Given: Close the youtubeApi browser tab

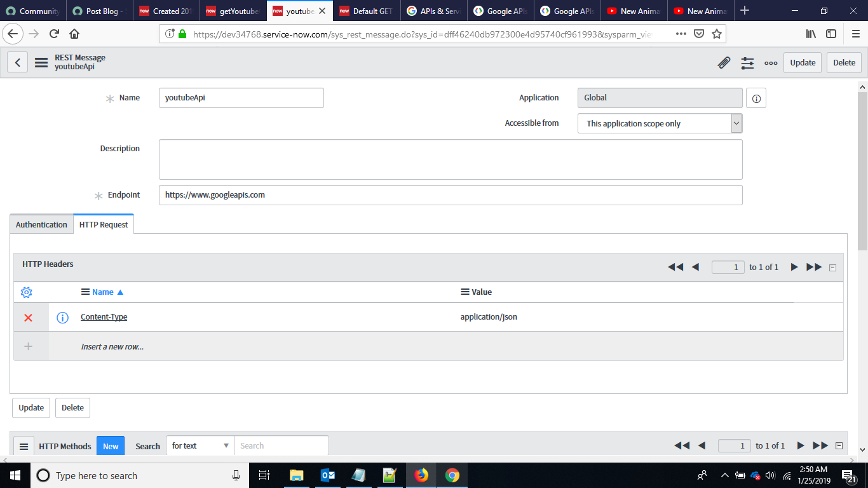Looking at the screenshot, I should 322,11.
